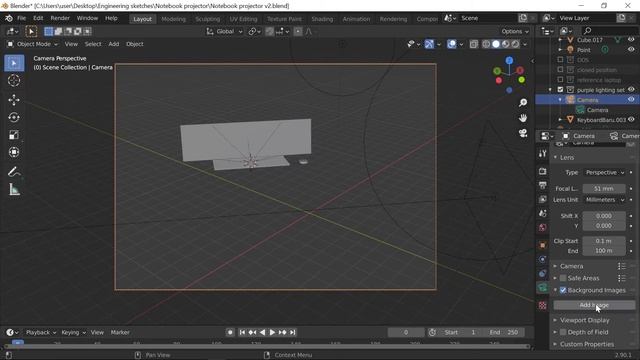640x360 pixels.
Task: Toggle visibility eye of Cube.017
Action: (x=631, y=40)
